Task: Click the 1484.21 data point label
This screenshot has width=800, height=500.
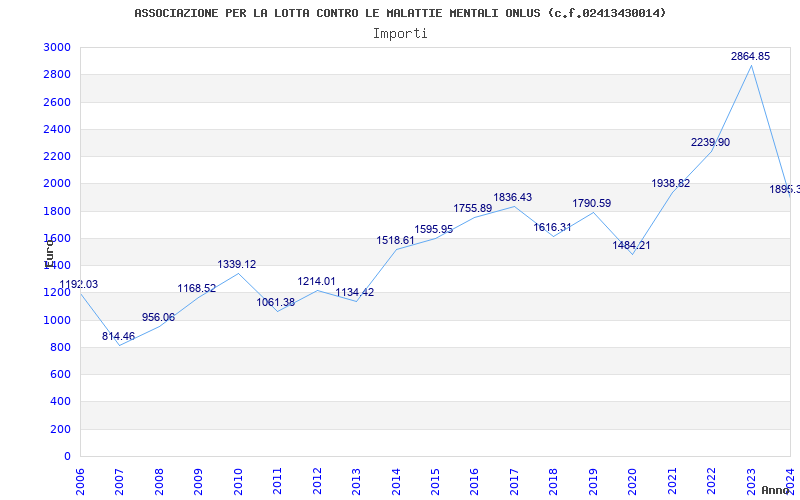Action: point(631,246)
